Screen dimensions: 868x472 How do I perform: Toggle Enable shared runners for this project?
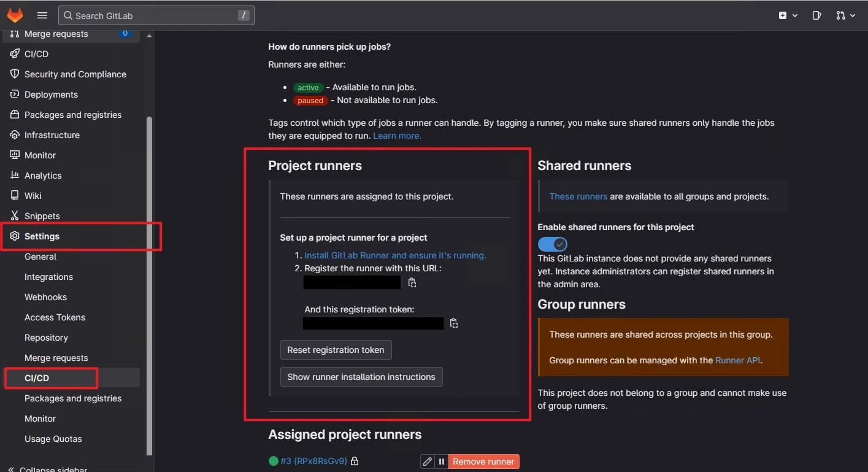point(553,244)
